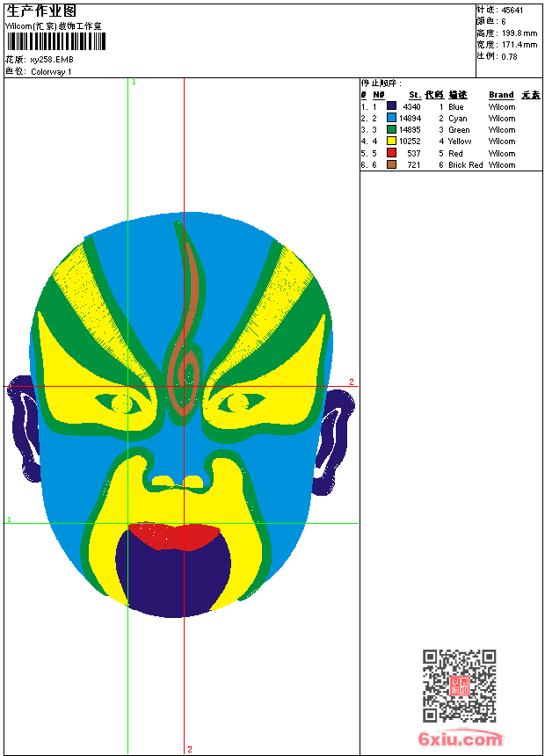Click the Brick Red color swatch

[x=392, y=164]
